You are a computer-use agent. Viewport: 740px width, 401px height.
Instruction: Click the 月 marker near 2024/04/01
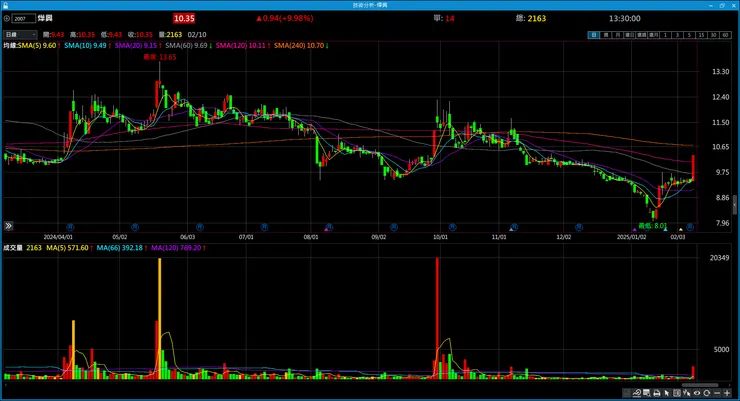pos(70,227)
